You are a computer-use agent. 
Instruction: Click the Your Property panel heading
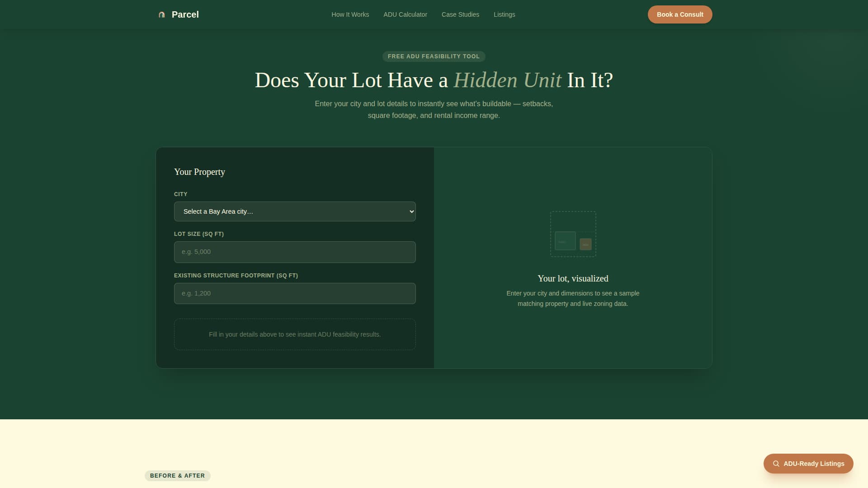click(199, 172)
